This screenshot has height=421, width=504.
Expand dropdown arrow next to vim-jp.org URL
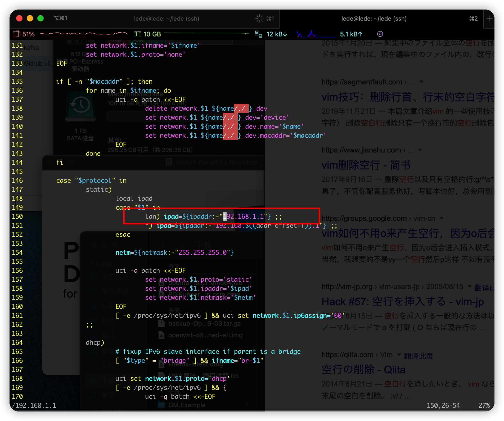pyautogui.click(x=470, y=286)
